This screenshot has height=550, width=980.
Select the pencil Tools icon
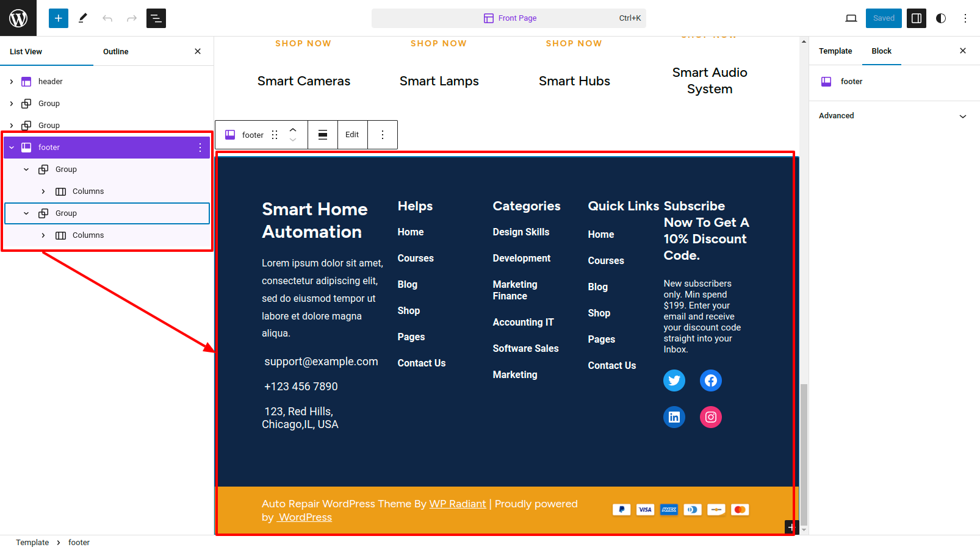(x=83, y=18)
